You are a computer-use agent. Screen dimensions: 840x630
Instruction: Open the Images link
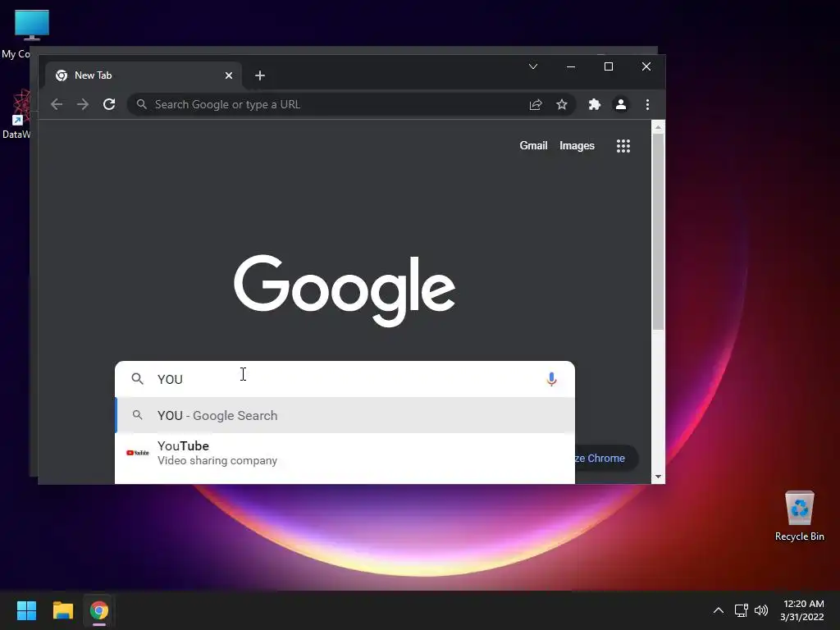(577, 146)
